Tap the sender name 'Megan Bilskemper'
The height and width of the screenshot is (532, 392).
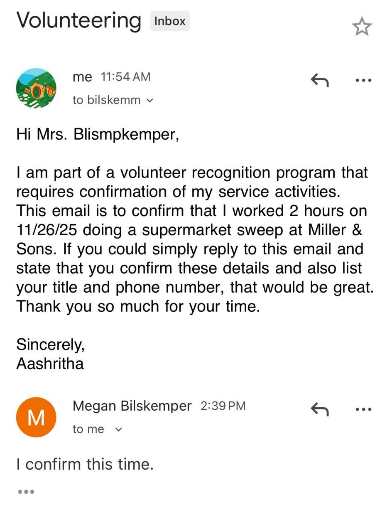[x=132, y=406]
